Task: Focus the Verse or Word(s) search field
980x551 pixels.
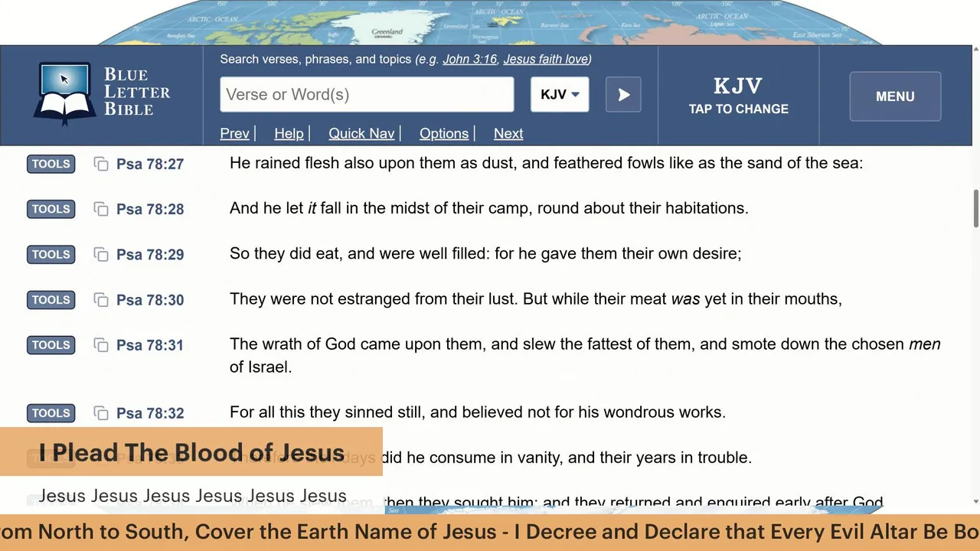Action: (367, 95)
